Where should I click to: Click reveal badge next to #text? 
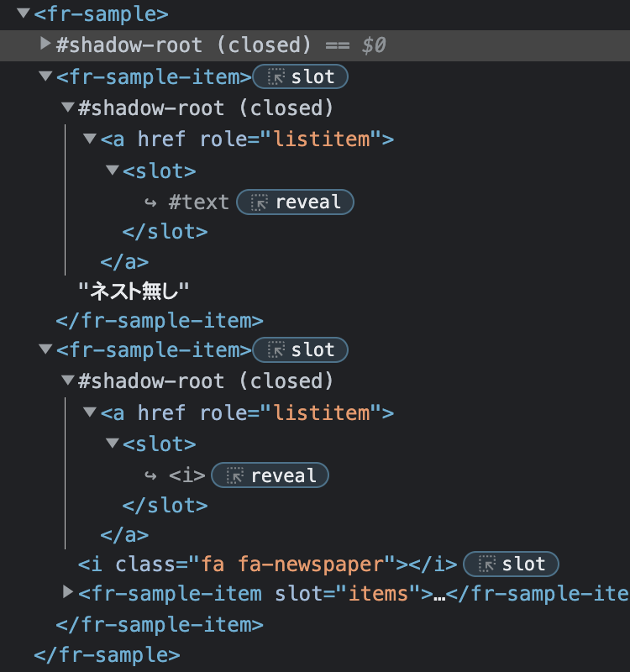(296, 202)
